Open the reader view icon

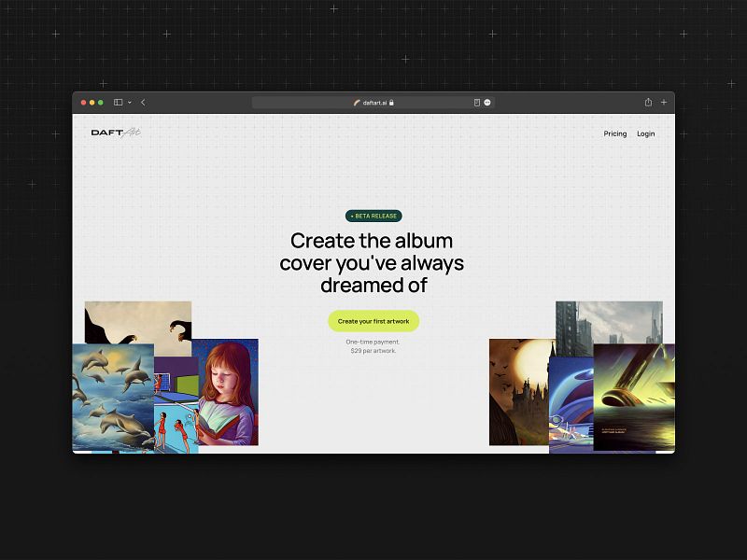pyautogui.click(x=476, y=103)
